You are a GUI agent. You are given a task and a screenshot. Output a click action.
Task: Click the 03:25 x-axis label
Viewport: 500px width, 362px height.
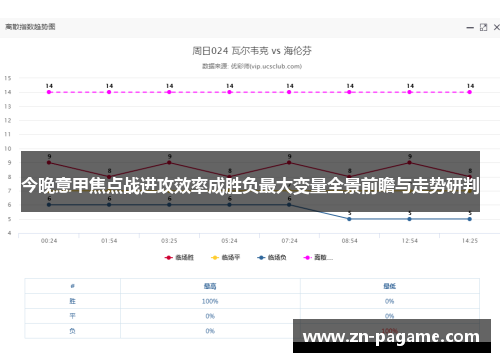(x=169, y=241)
